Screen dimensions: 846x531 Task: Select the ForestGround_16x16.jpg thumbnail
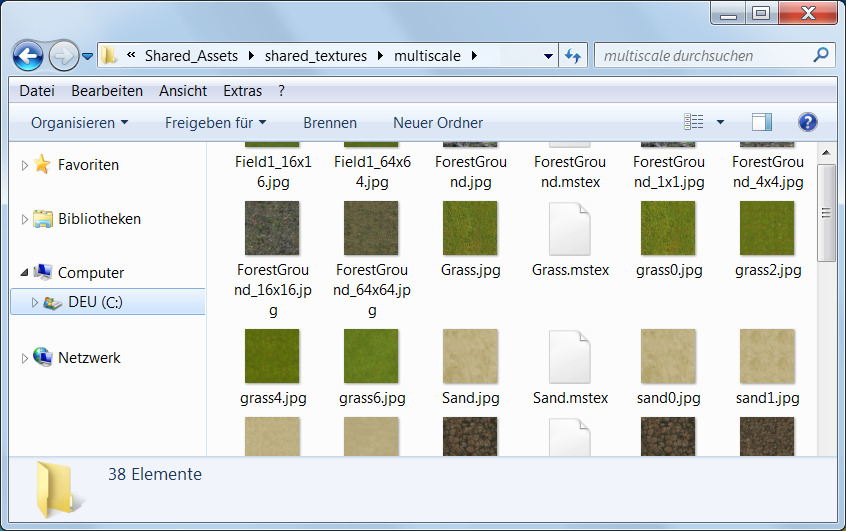[272, 228]
